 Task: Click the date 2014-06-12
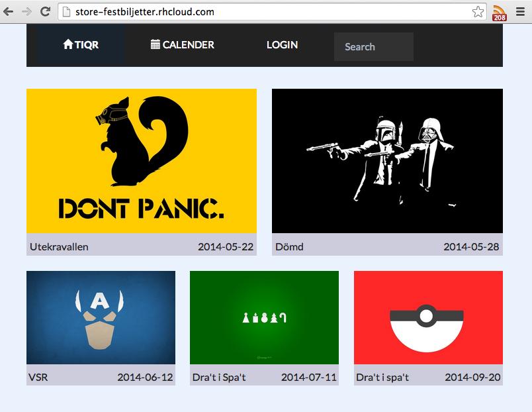tap(145, 377)
